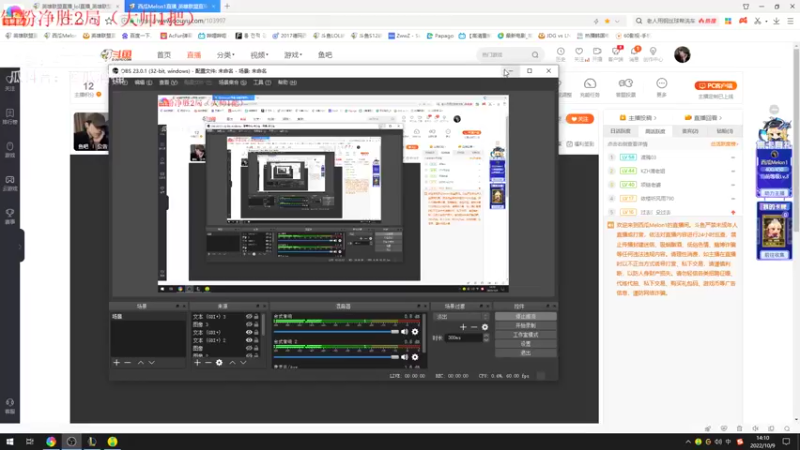
Task: Open 鱼吧 in the Douyu navigation
Action: pos(325,55)
